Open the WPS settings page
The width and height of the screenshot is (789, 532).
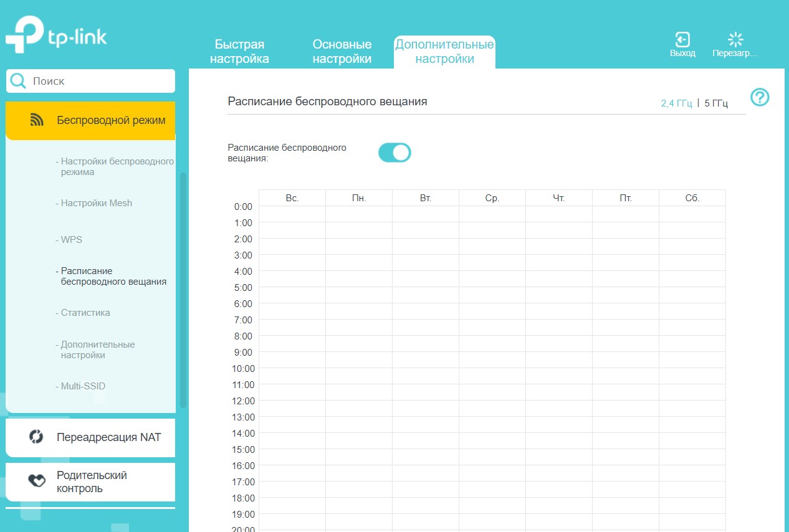point(71,240)
